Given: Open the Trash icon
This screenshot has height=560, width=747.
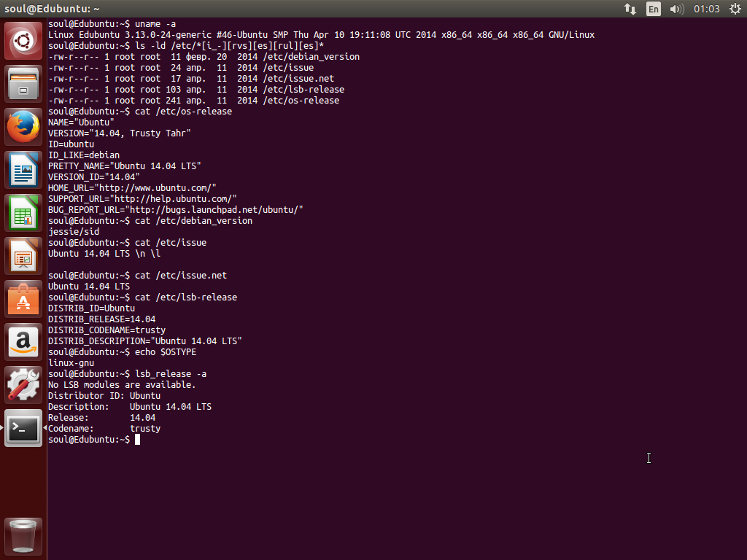Looking at the screenshot, I should point(23,537).
